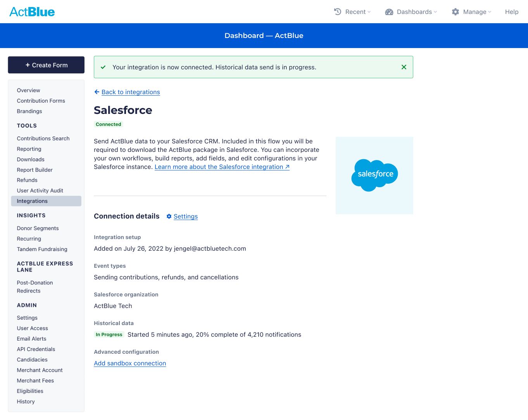This screenshot has width=528, height=420.
Task: Open Contributions Search in sidebar
Action: [43, 138]
